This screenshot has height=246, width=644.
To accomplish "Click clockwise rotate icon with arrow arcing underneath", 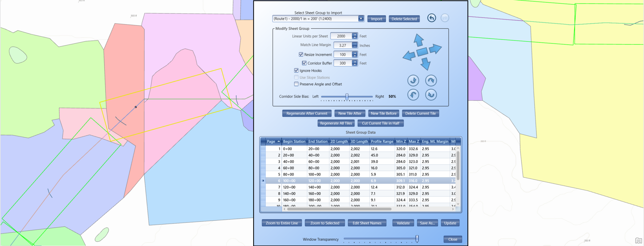I will pyautogui.click(x=431, y=95).
